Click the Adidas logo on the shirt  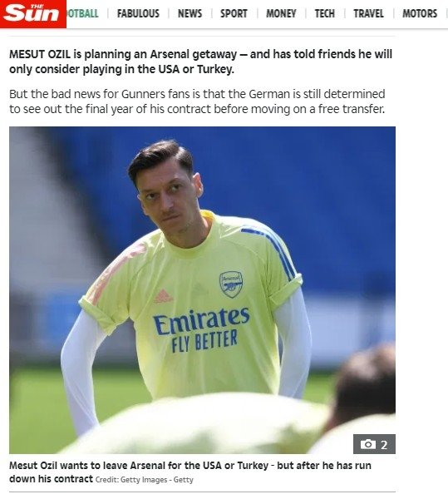164,296
